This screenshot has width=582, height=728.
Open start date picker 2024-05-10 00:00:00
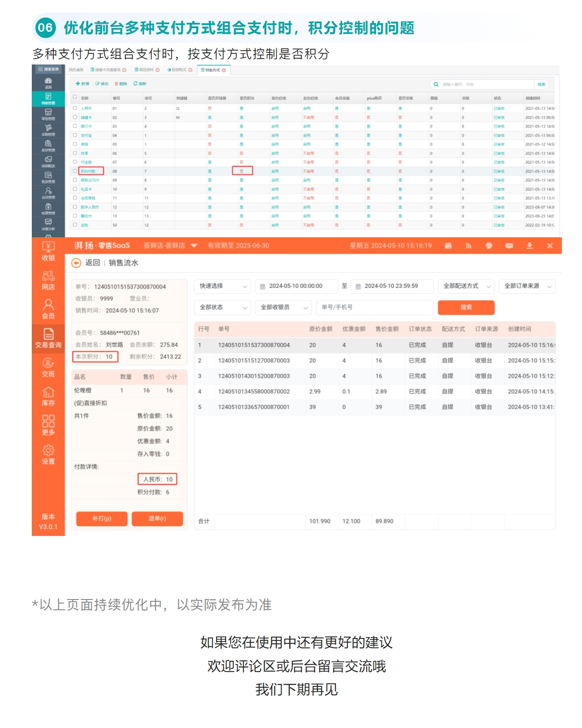(x=296, y=286)
